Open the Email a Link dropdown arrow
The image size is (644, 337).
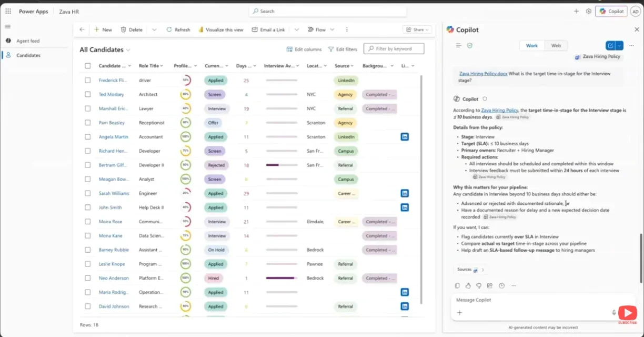(x=296, y=29)
